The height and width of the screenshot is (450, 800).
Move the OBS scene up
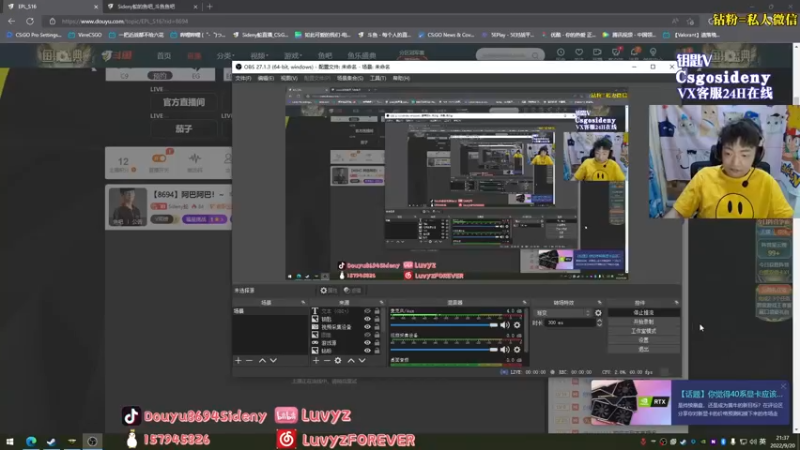[262, 360]
